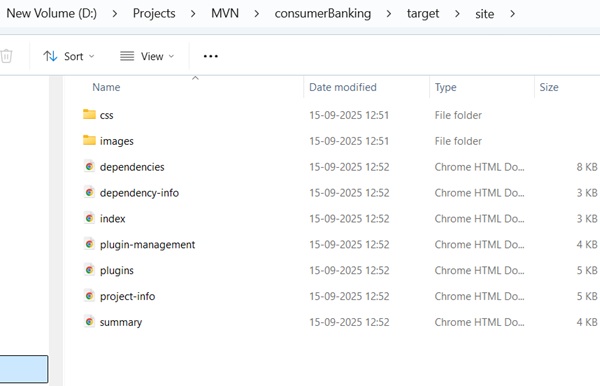
Task: Open the Sort dropdown
Action: pos(68,56)
